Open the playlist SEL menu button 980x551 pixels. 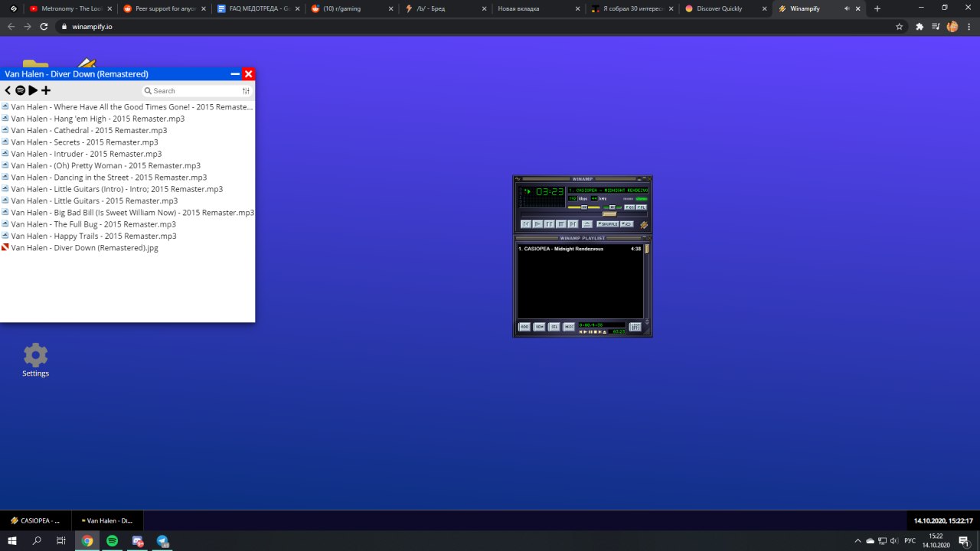tap(554, 327)
